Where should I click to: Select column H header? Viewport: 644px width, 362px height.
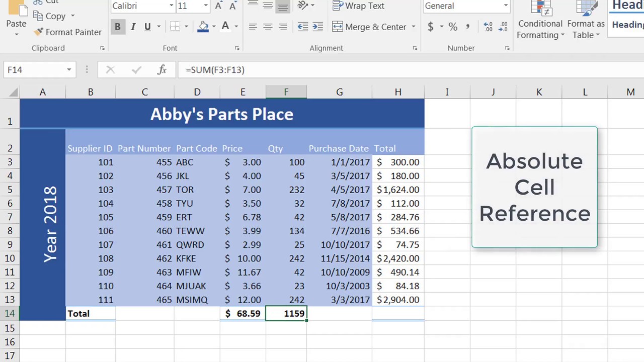pos(398,92)
